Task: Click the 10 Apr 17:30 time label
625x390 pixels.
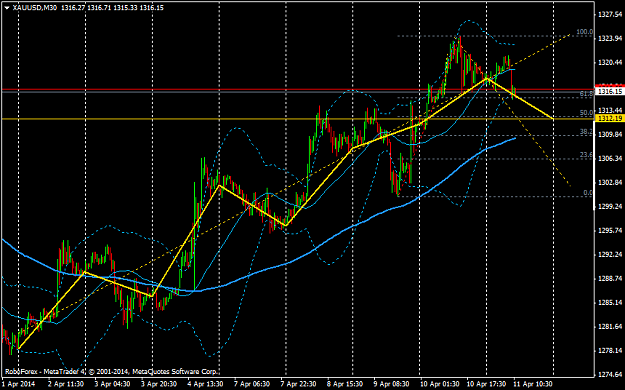Action: (x=487, y=384)
